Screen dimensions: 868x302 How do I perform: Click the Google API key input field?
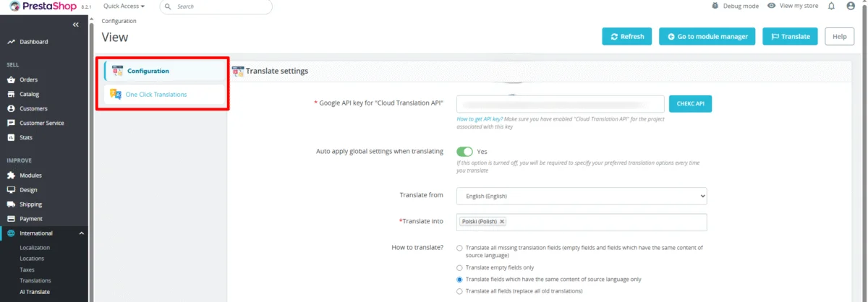coord(560,104)
